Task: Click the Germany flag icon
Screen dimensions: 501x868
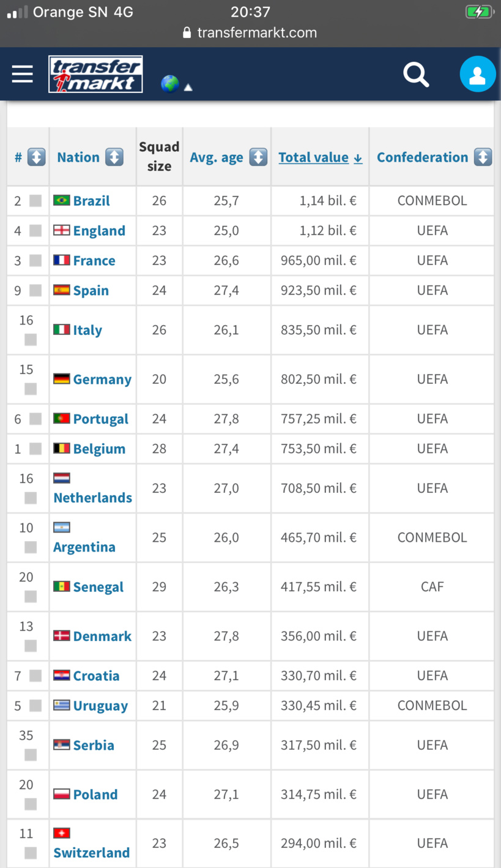Action: 61,379
